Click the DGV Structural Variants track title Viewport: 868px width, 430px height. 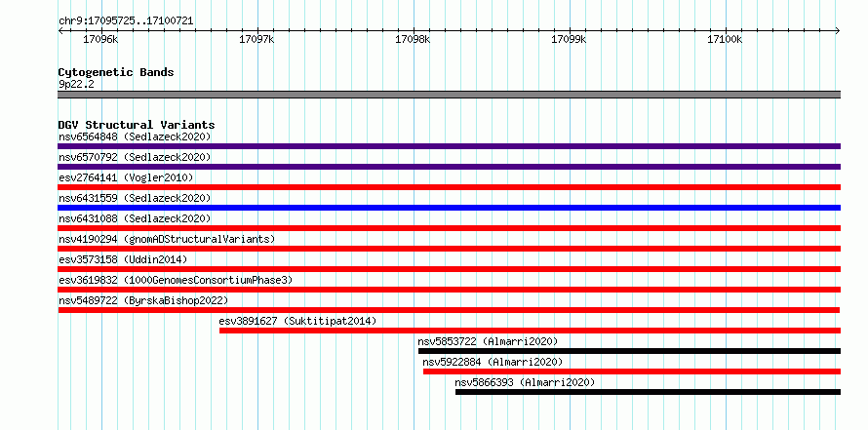[137, 125]
